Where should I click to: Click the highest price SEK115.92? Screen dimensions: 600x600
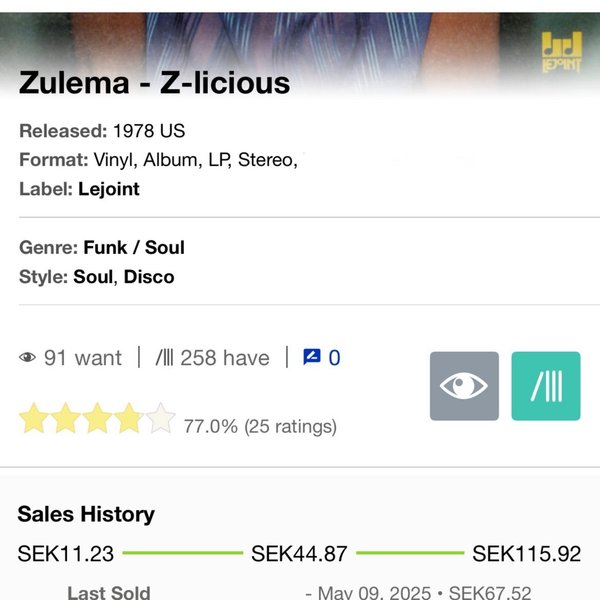[527, 553]
